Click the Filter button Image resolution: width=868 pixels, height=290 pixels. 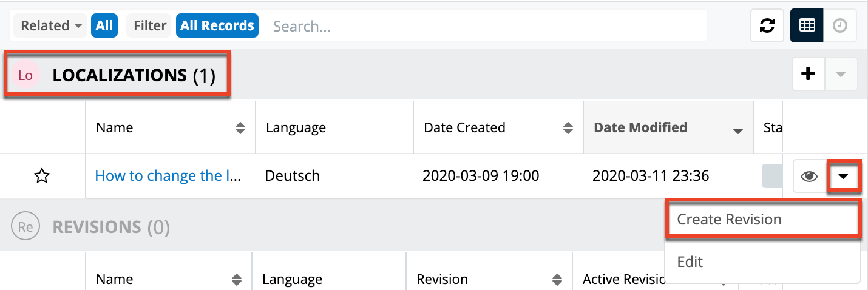point(150,25)
